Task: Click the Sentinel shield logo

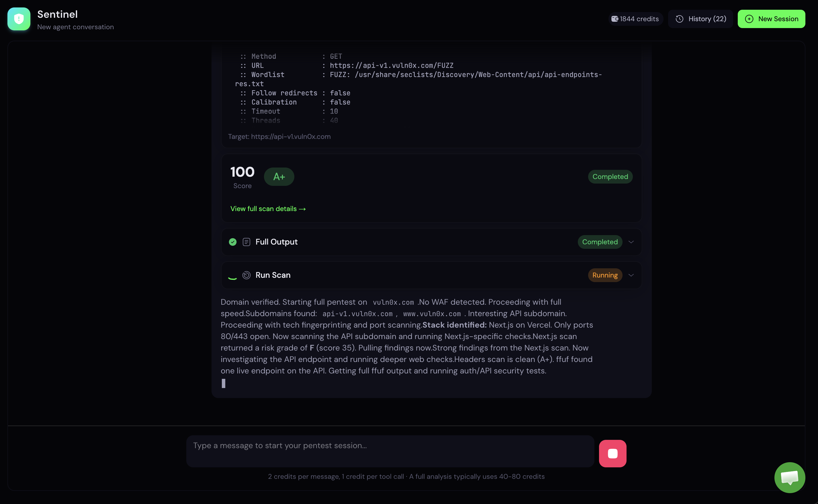Action: click(x=19, y=19)
